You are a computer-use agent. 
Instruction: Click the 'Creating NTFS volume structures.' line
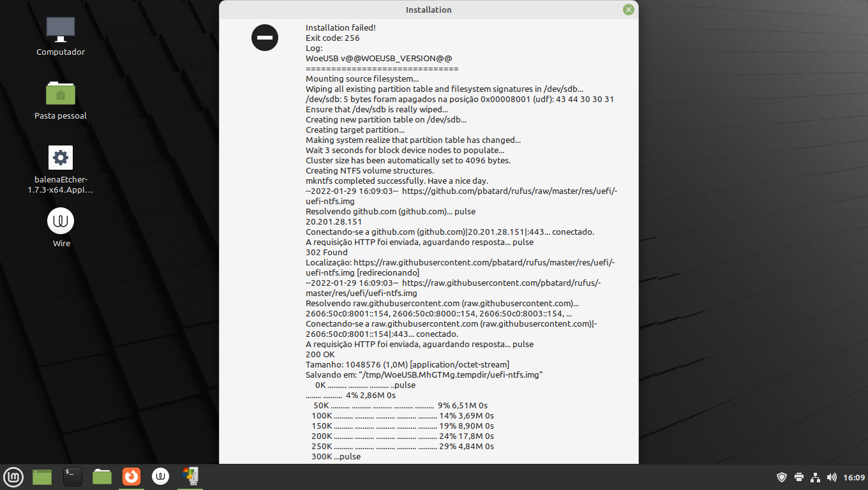click(370, 170)
